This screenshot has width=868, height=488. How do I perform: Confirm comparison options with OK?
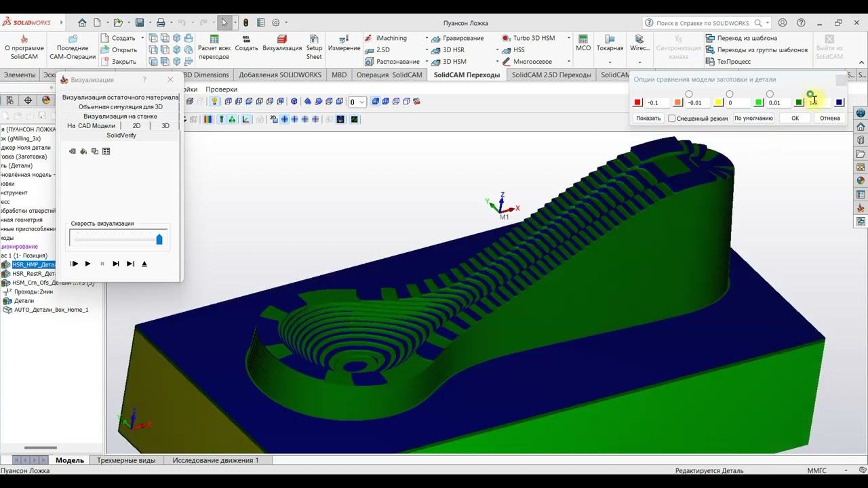(795, 118)
